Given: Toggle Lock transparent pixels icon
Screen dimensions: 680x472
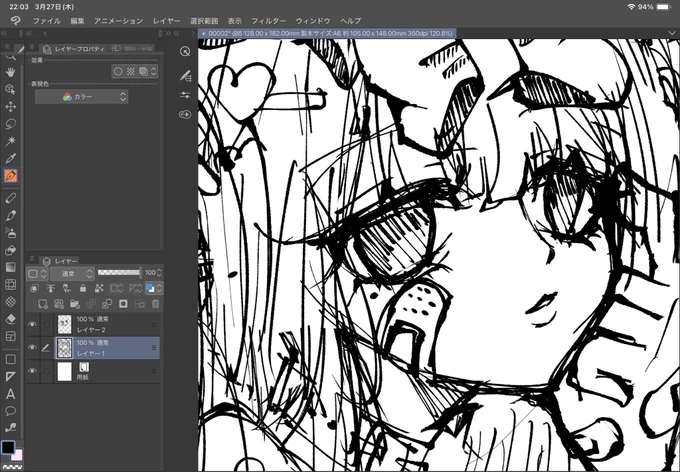Looking at the screenshot, I should pyautogui.click(x=99, y=288).
